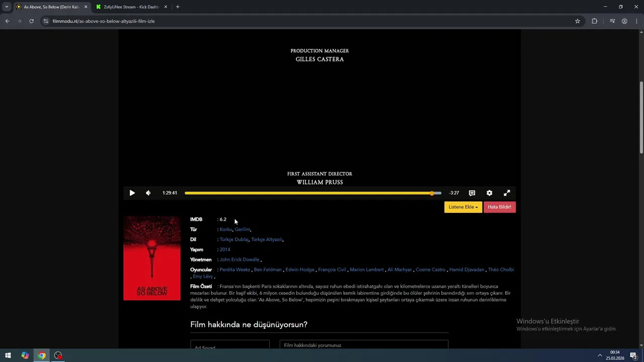This screenshot has height=362, width=644.
Task: Open the Chrome three-dot menu
Action: [x=636, y=21]
